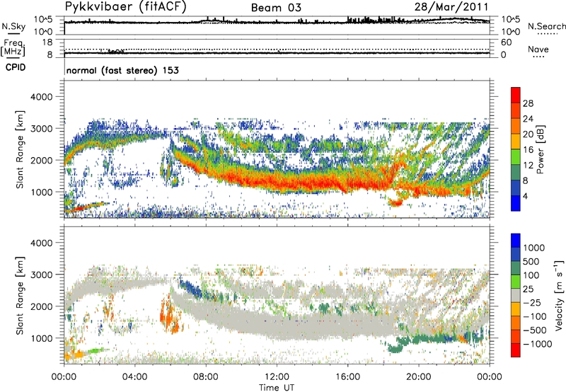Click the Beam 03 label
The image size is (566, 392).
click(276, 8)
